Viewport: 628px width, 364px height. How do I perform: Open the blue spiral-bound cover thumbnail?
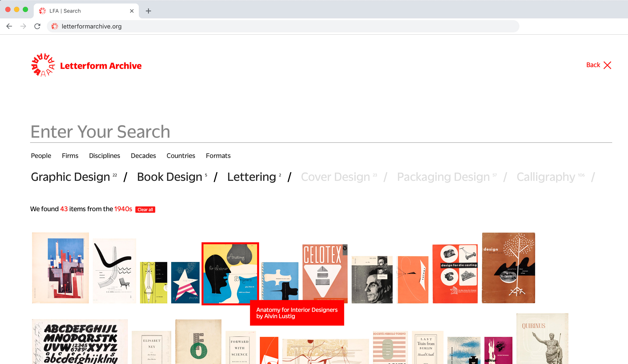click(280, 281)
